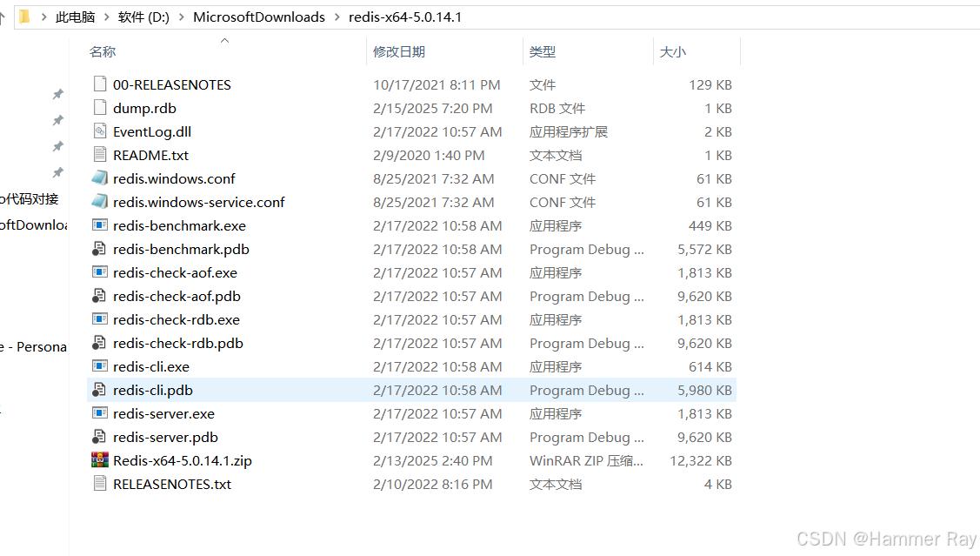Expand the chevron after MicrosoftDownloads
Viewport: 980px width, 556px height.
(337, 17)
